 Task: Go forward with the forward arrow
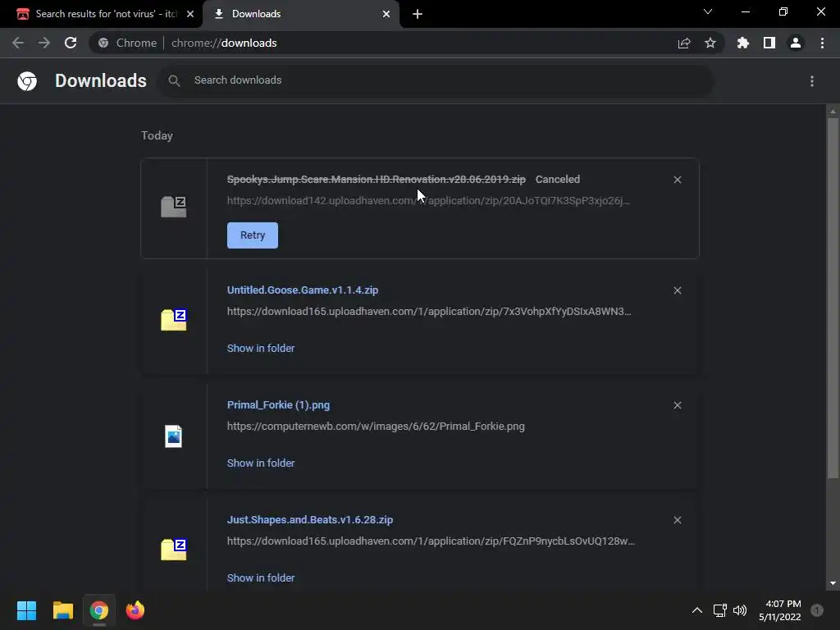[44, 43]
